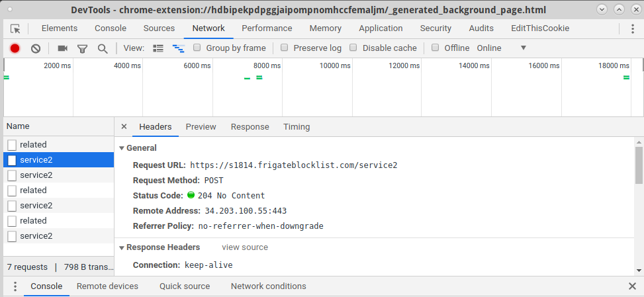The height and width of the screenshot is (297, 644).
Task: Check the Disable cache option
Action: tap(353, 48)
